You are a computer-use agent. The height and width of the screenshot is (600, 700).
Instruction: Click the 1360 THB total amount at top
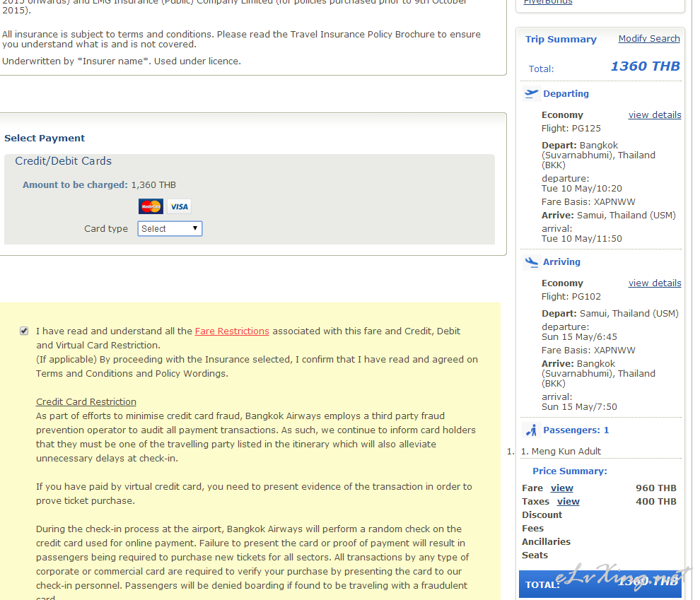645,66
